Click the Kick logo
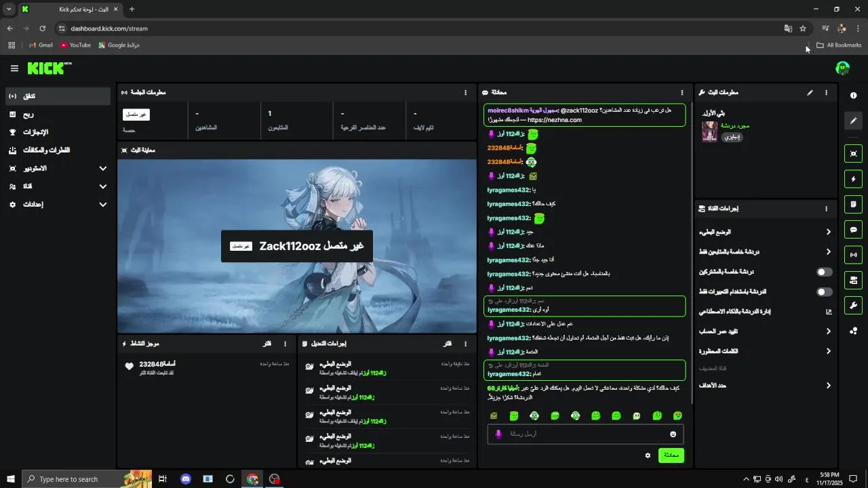This screenshot has height=488, width=868. click(x=50, y=68)
